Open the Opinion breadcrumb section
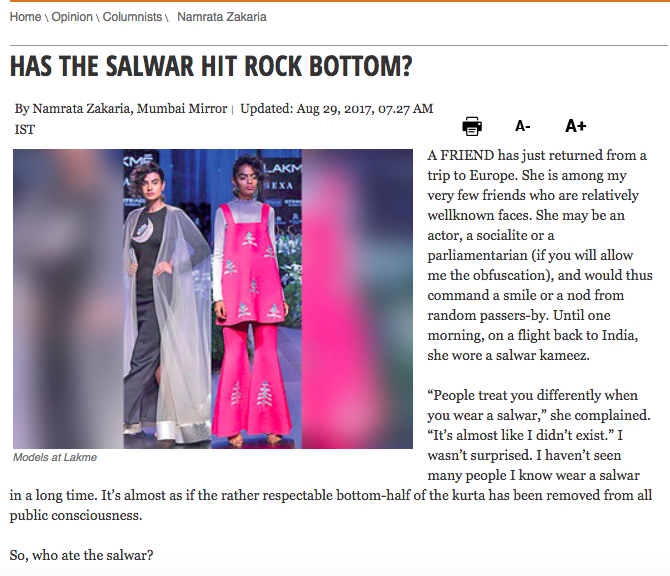670x576 pixels. click(x=72, y=17)
